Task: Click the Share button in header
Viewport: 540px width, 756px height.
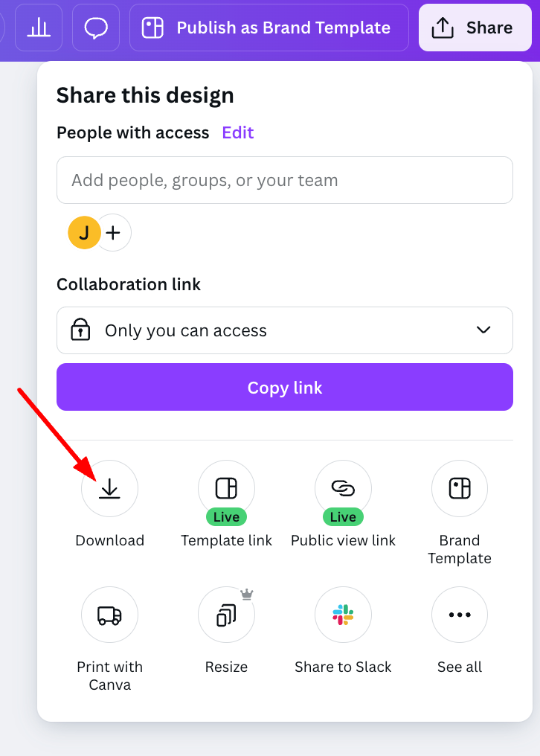Action: coord(475,28)
